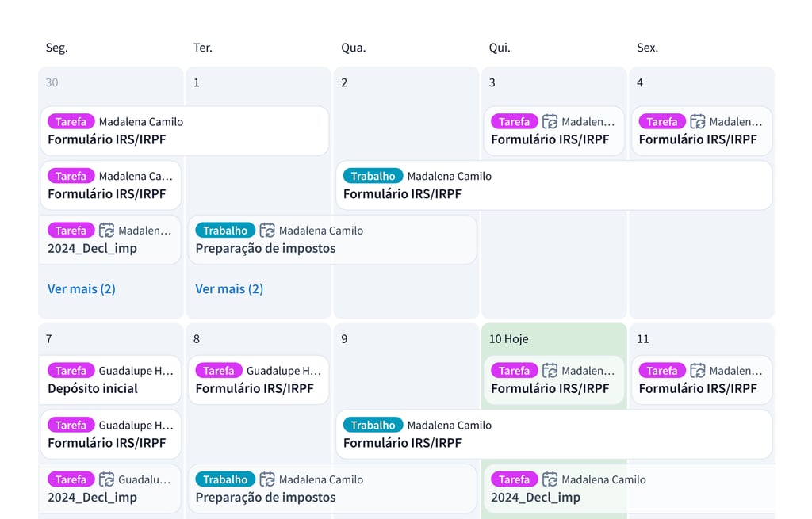
Task: Click recurring icon on Friday 4 task card
Action: 698,122
